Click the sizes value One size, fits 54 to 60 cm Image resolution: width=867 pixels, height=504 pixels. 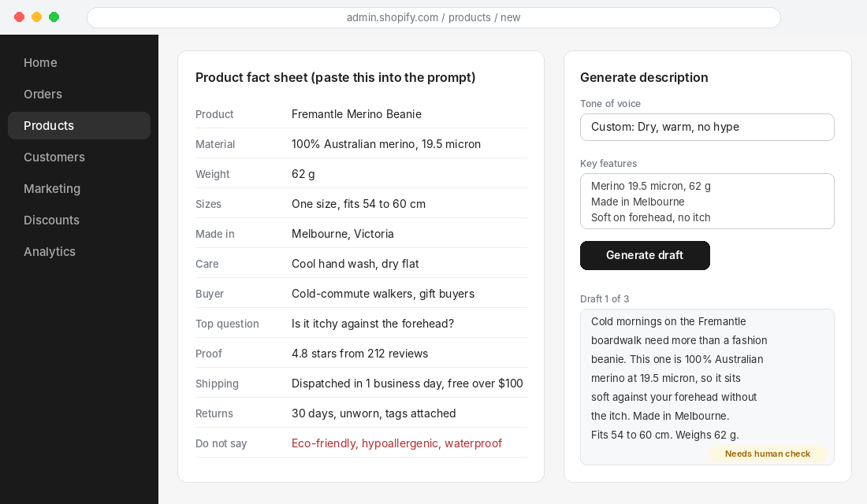click(359, 204)
